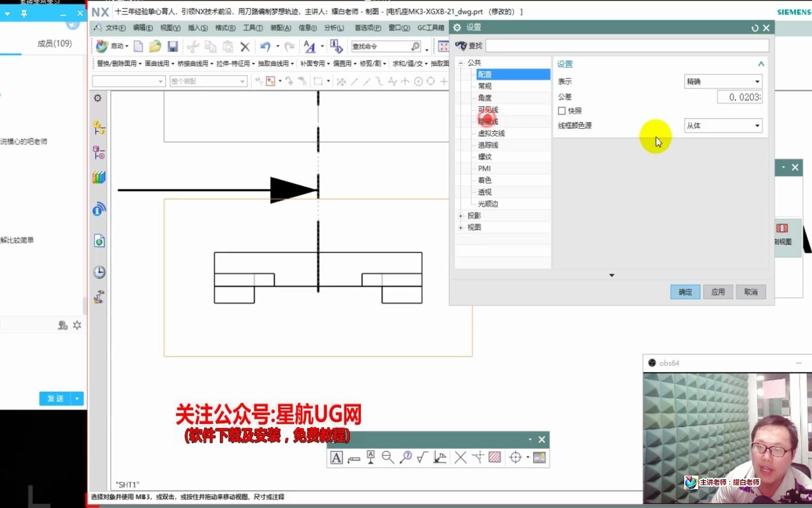Click the 查找 search field in settings
The height and width of the screenshot is (508, 812).
(x=627, y=46)
